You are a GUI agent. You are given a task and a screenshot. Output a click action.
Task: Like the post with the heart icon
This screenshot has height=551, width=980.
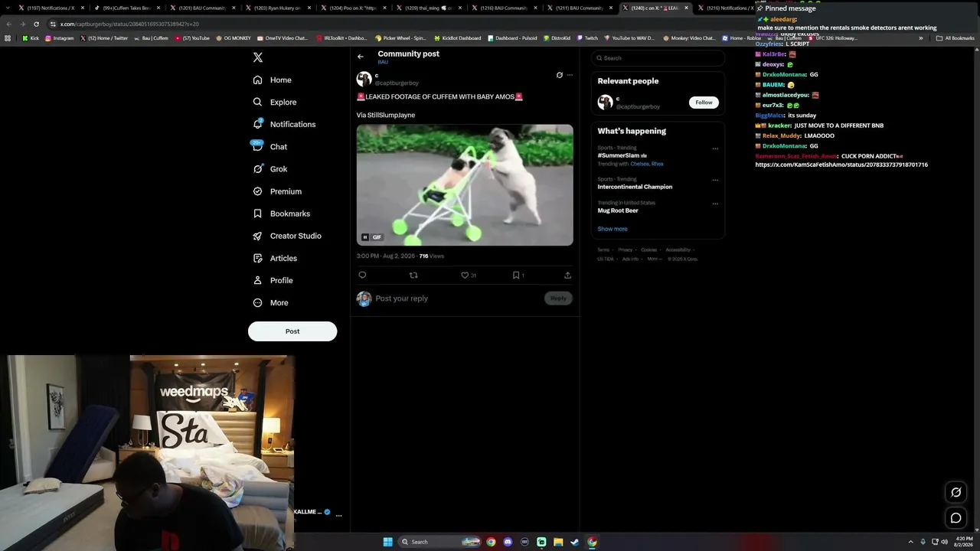click(x=465, y=275)
